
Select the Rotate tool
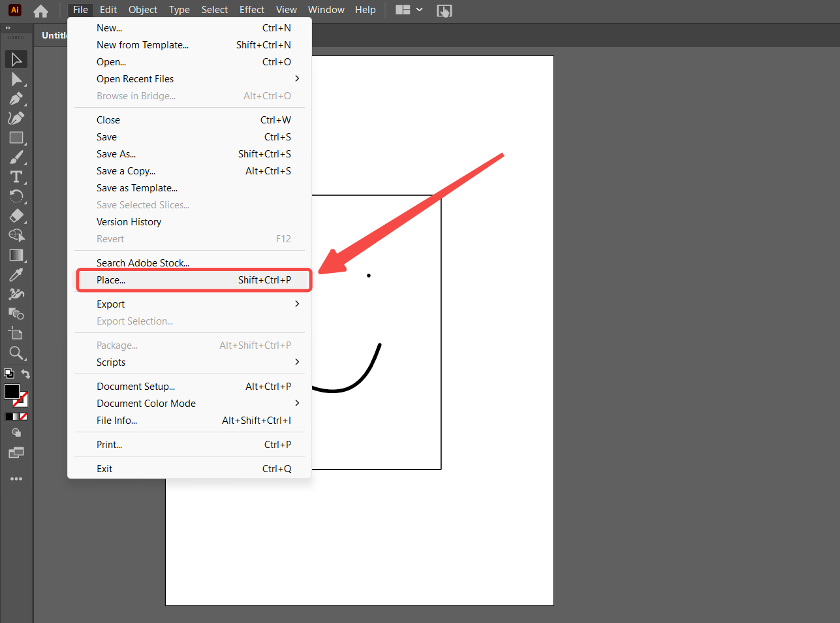tap(16, 197)
